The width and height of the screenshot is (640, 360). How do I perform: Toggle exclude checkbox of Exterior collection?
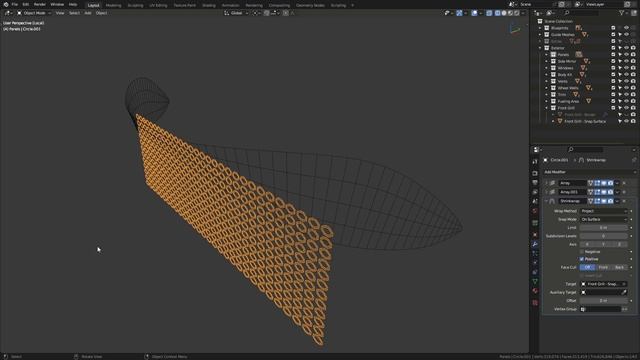(x=613, y=48)
